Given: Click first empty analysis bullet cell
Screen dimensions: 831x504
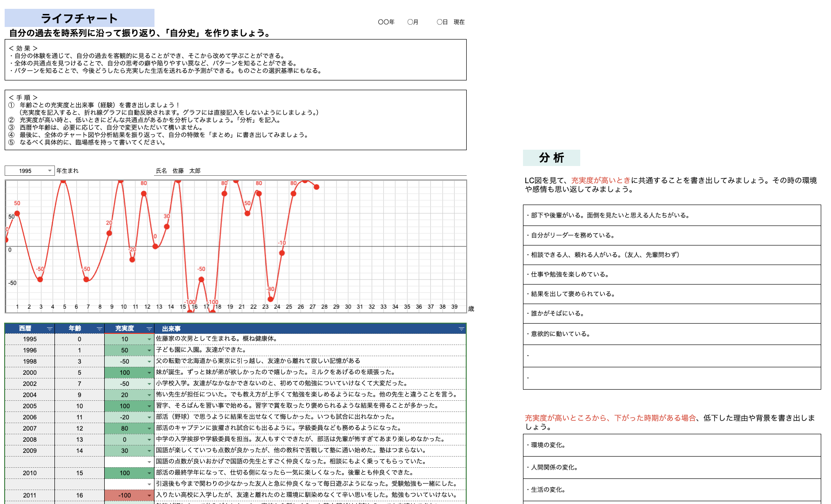Looking at the screenshot, I should pos(671,356).
